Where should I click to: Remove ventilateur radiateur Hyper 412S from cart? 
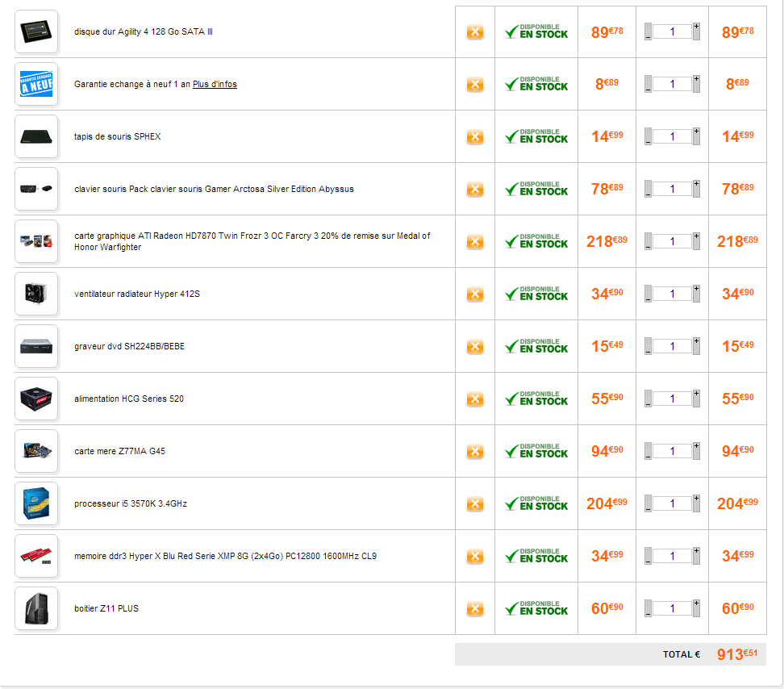click(x=475, y=294)
